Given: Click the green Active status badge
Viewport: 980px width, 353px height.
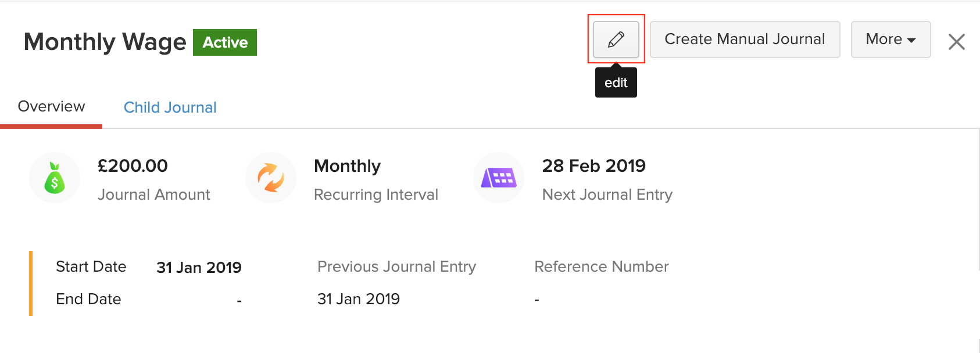Looking at the screenshot, I should click(x=225, y=42).
